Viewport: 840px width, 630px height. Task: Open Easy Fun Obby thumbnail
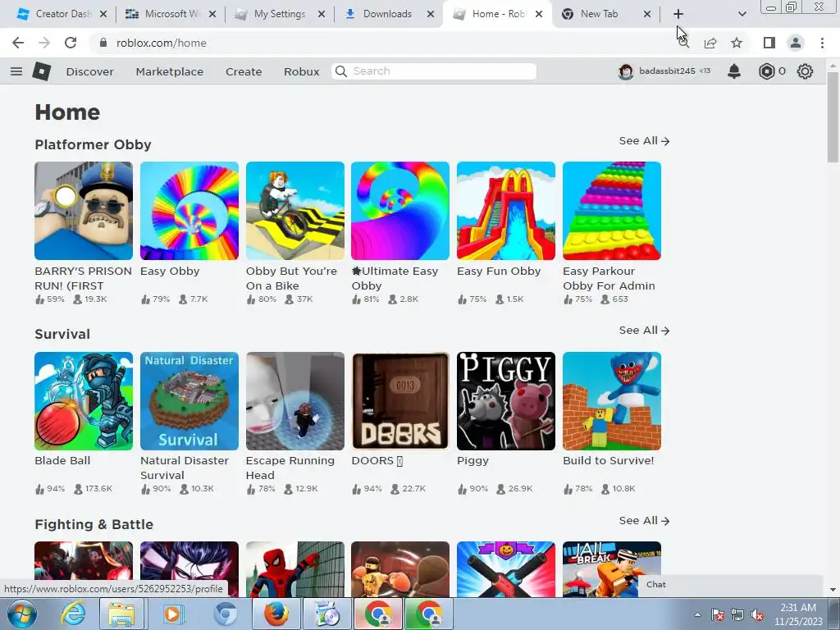pos(506,211)
